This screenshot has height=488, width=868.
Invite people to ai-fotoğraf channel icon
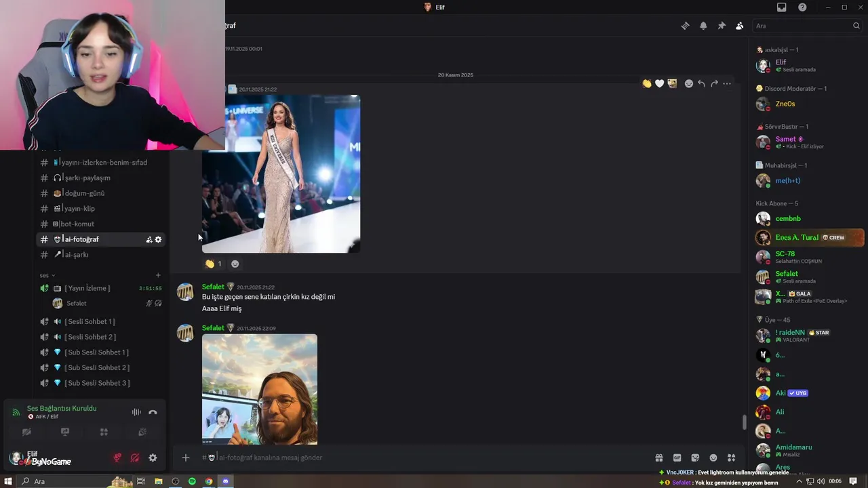(149, 239)
